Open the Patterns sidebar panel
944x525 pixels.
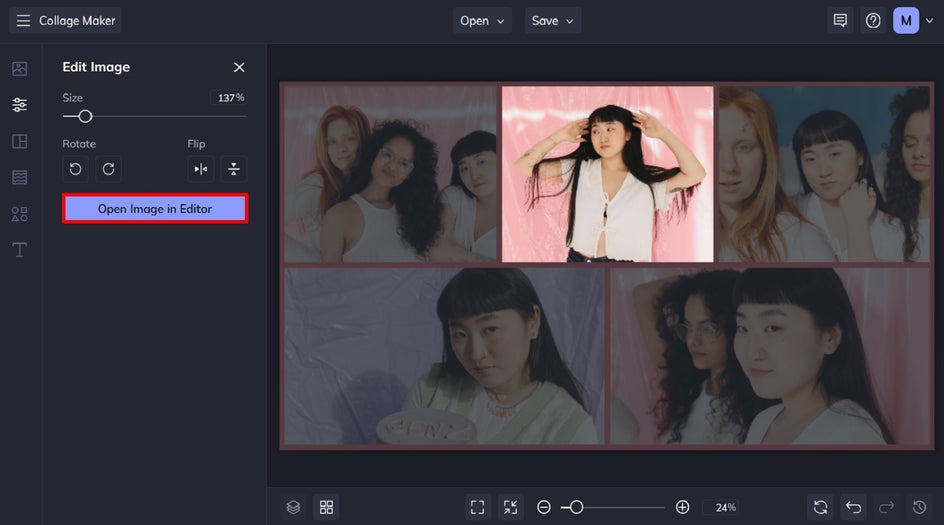tap(19, 178)
